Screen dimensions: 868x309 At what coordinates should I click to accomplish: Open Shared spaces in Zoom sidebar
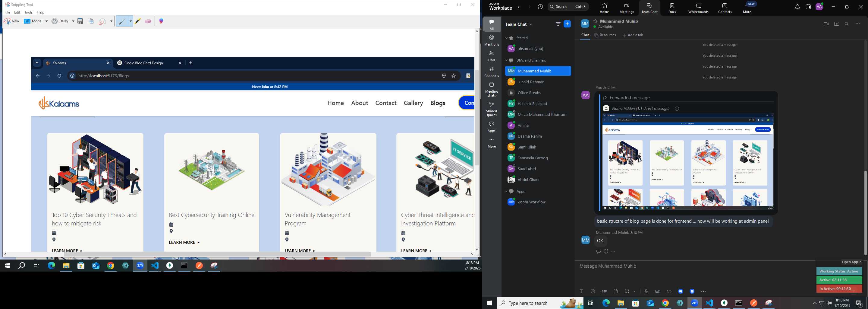492,109
